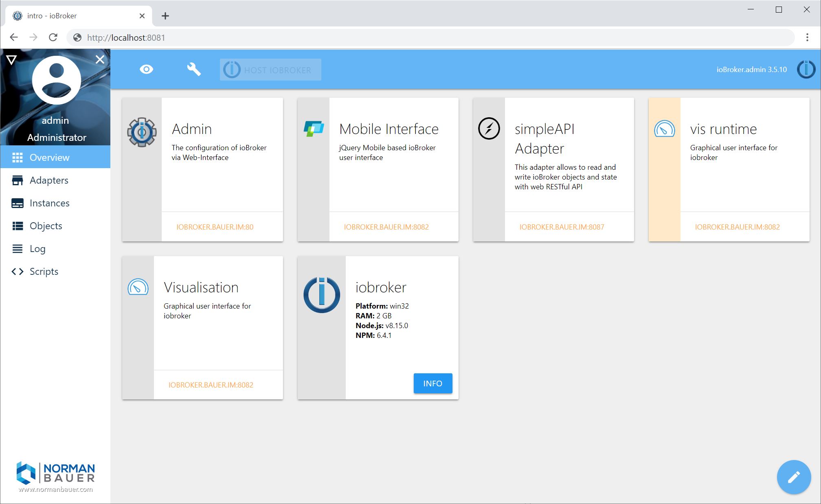Close the intro - ioBroker tab

coord(142,16)
